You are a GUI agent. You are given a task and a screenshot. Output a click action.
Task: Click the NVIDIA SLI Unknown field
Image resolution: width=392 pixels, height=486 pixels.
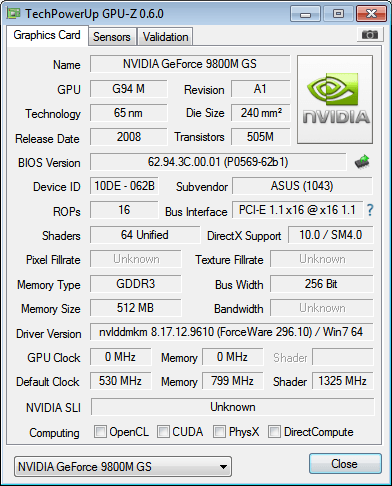(232, 407)
